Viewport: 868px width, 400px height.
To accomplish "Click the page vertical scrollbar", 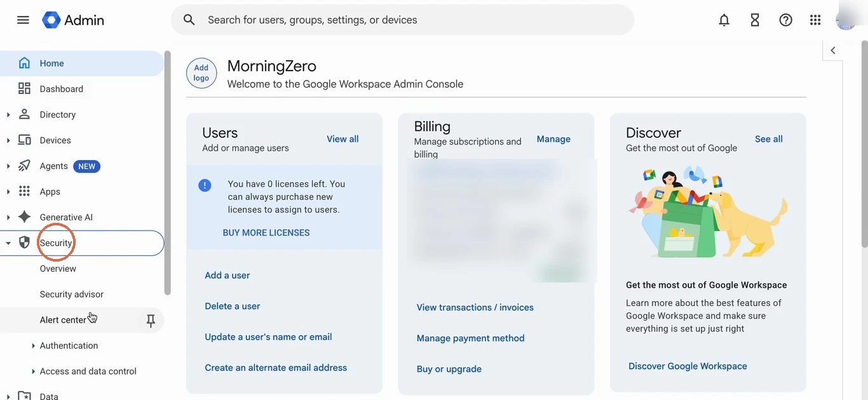I will click(x=864, y=143).
